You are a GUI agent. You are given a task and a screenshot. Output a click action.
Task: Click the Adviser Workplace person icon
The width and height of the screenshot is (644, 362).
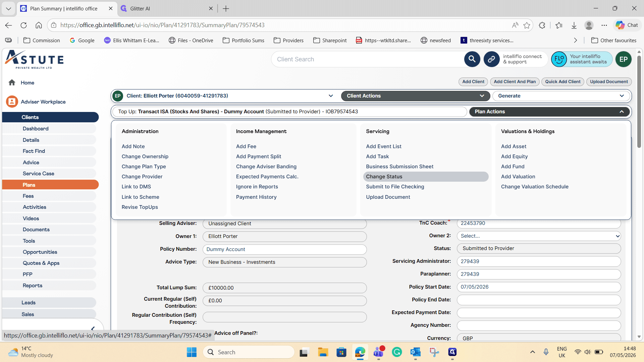point(12,102)
